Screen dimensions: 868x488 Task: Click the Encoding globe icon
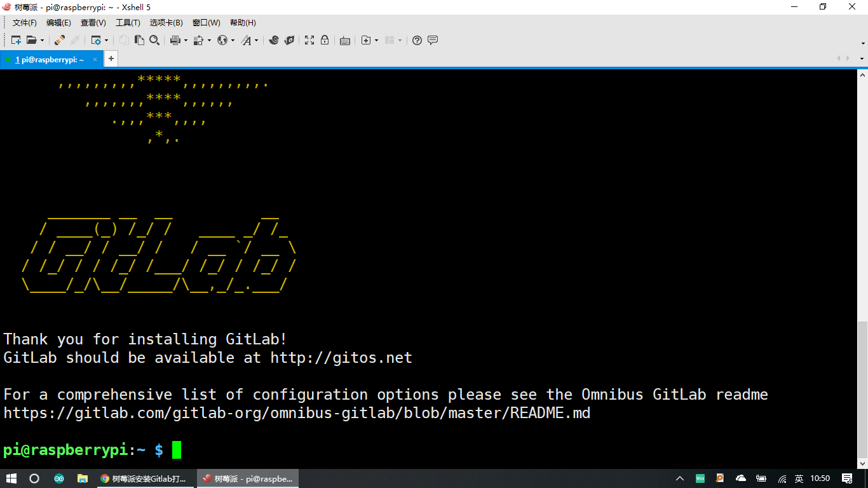tap(222, 40)
